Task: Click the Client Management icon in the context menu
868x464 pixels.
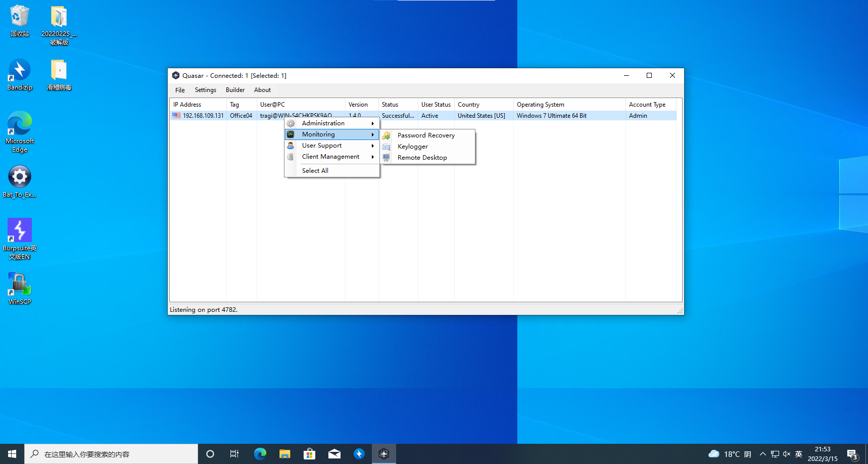Action: click(291, 157)
